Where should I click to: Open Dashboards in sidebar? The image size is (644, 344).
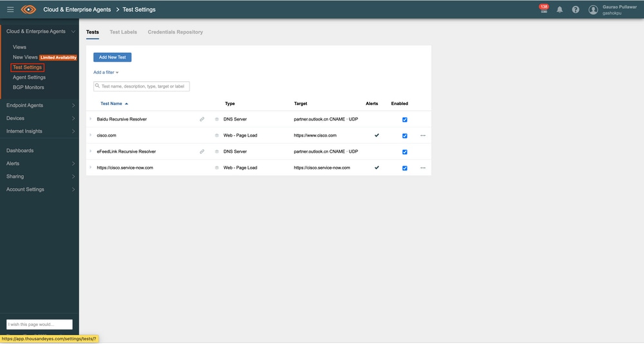point(20,151)
